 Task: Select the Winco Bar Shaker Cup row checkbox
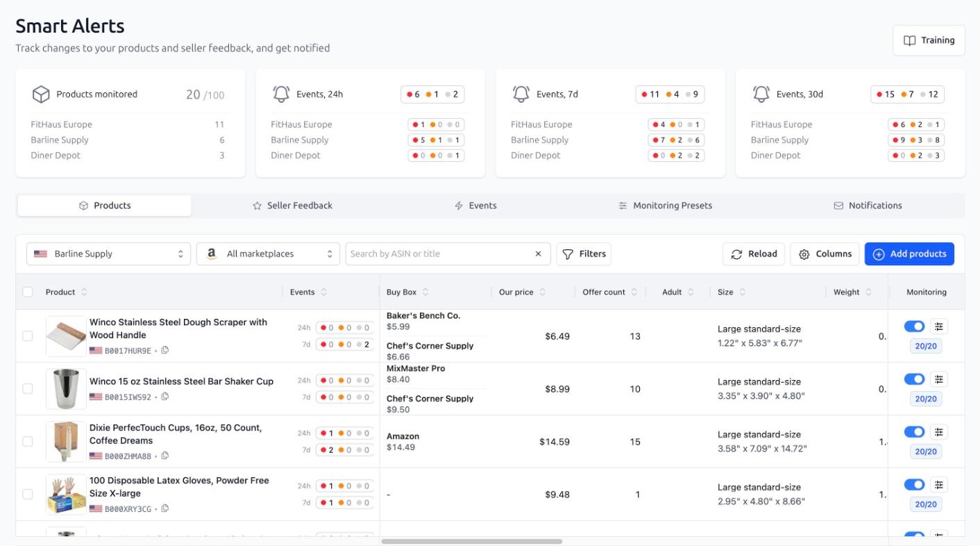(28, 389)
